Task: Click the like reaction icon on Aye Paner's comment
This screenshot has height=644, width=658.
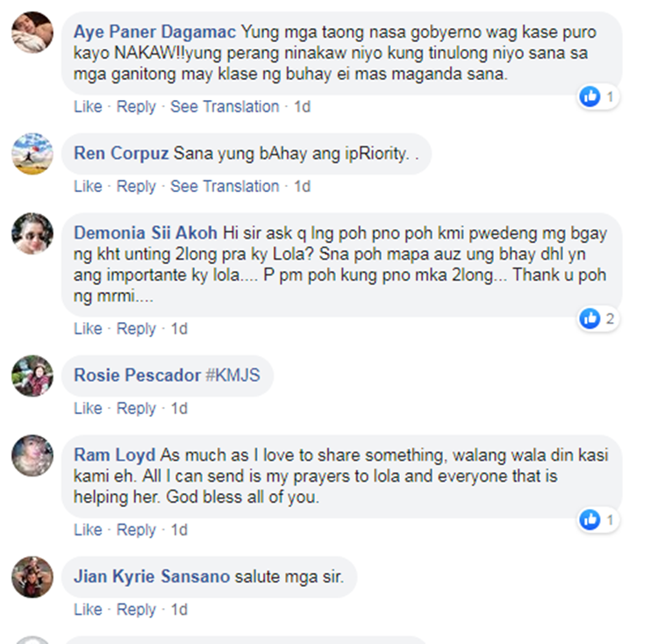Action: click(x=590, y=97)
